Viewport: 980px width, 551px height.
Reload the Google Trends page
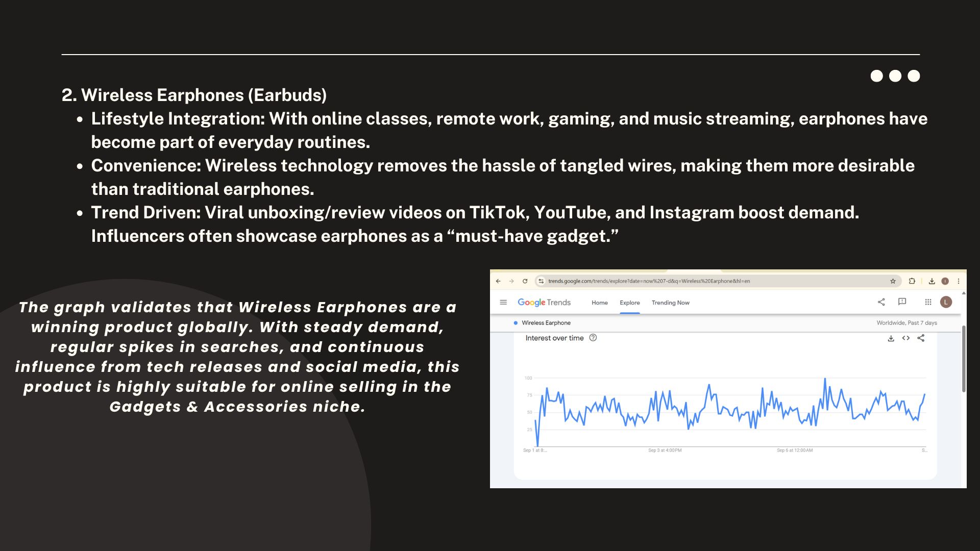525,281
